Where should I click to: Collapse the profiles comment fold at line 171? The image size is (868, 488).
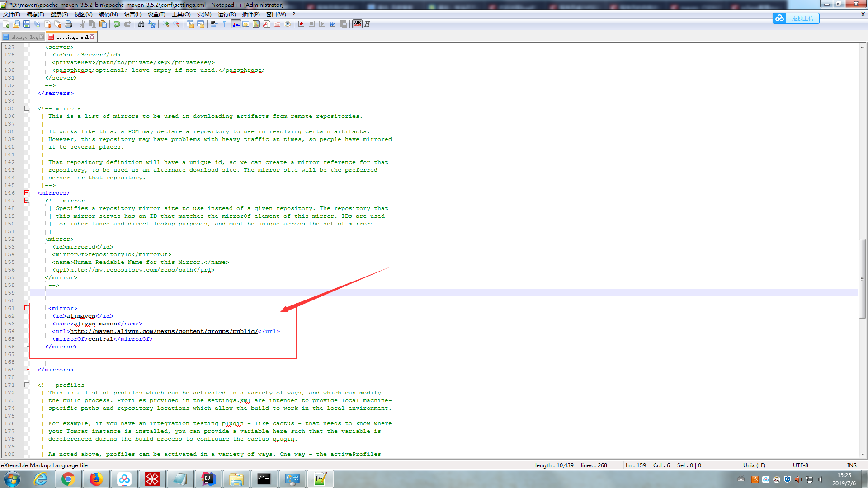pos(27,385)
